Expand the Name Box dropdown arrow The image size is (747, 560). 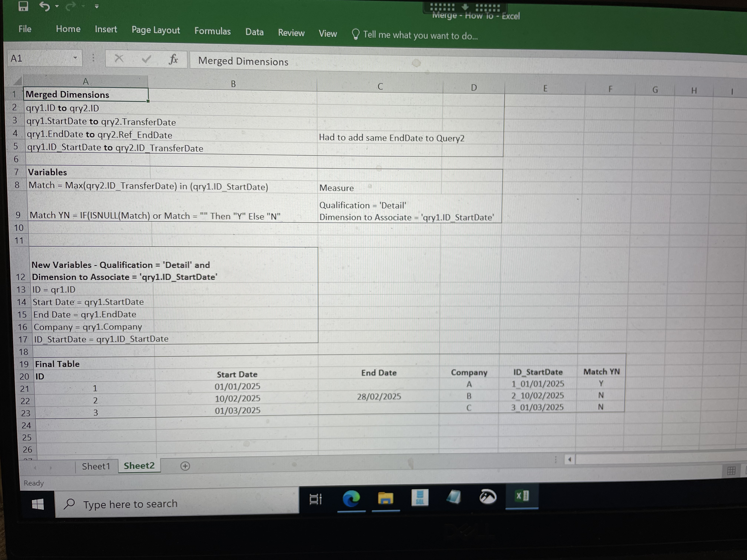(x=75, y=58)
